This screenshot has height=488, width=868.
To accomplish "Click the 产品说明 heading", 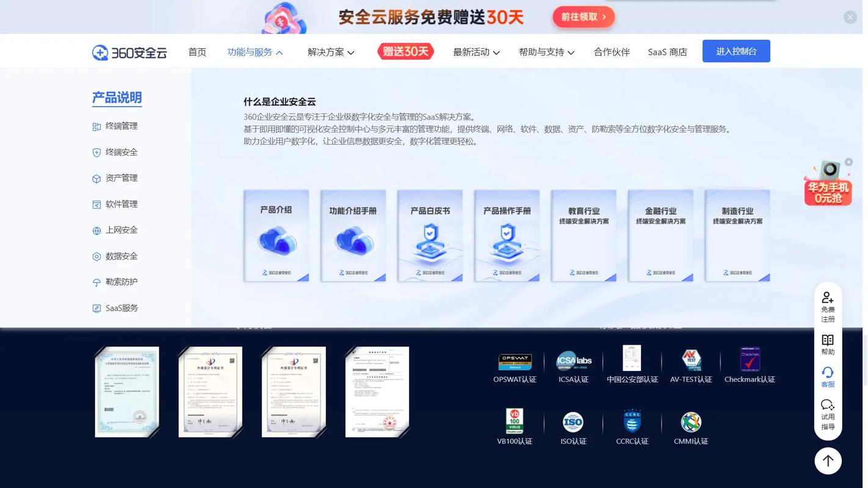I will (x=117, y=98).
